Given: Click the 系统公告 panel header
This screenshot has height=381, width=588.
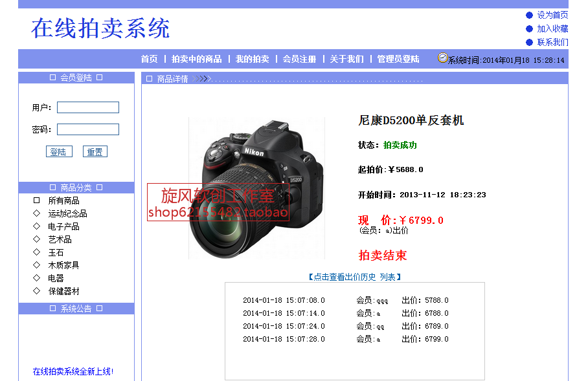Looking at the screenshot, I should pos(76,309).
